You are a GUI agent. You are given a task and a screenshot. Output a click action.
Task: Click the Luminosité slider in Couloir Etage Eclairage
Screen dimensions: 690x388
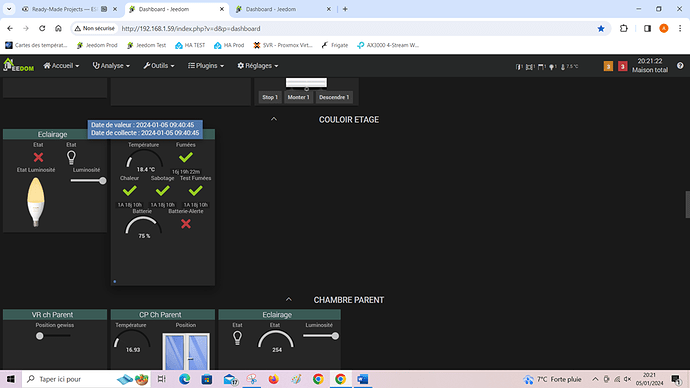click(x=88, y=180)
